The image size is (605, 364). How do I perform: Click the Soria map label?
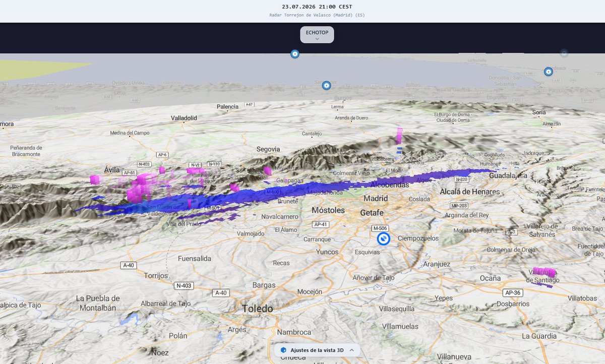click(538, 112)
